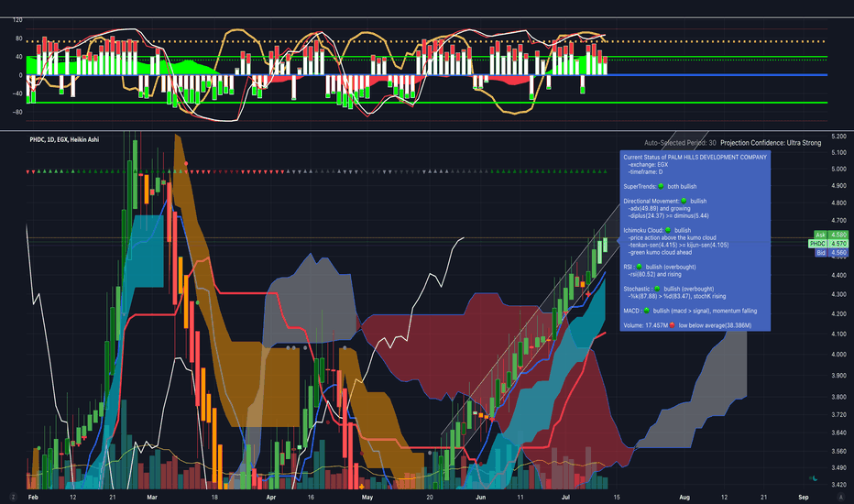Image resolution: width=854 pixels, height=504 pixels.
Task: Click the Jul label on time axis
Action: (565, 497)
